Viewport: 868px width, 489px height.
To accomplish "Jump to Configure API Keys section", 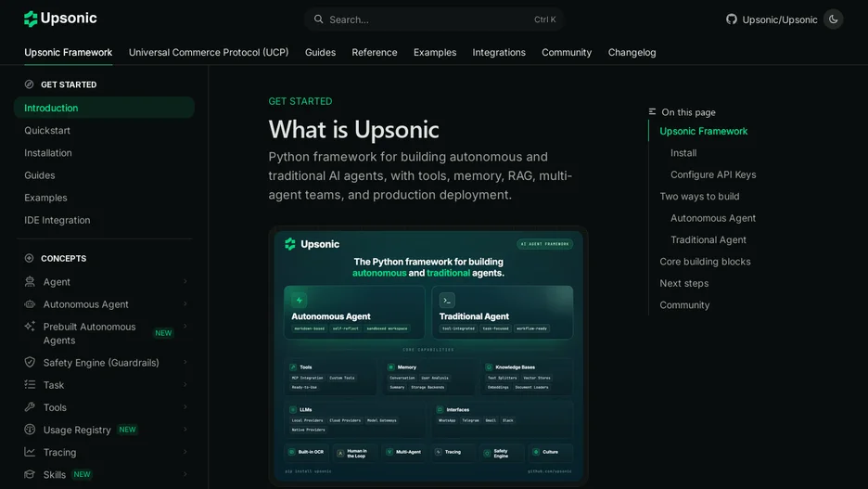I will point(713,174).
